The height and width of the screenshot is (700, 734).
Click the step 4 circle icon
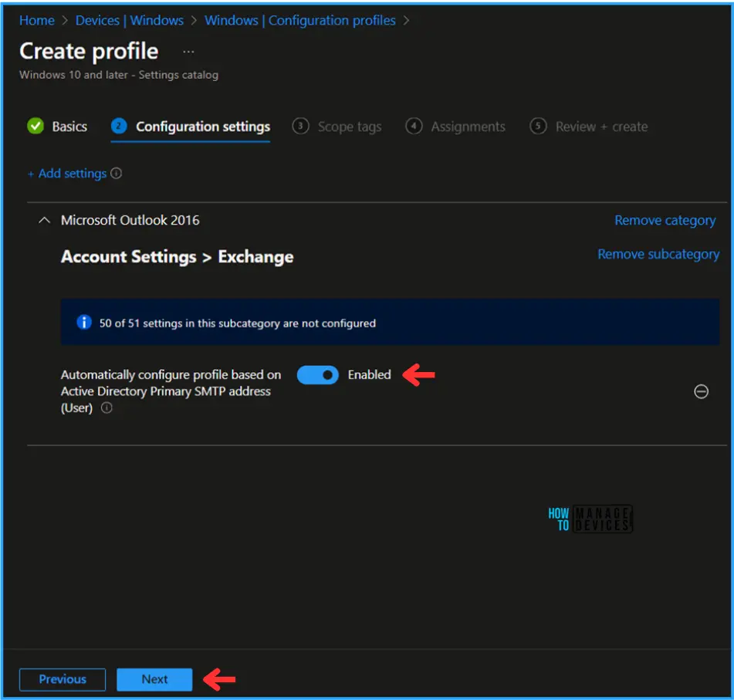414,126
